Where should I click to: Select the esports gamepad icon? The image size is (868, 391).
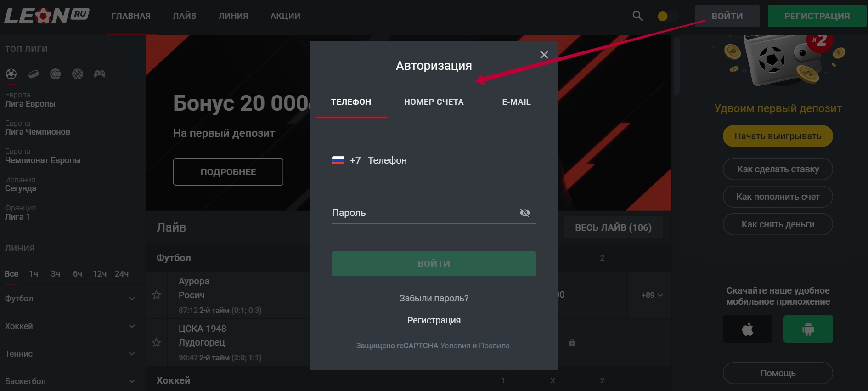[100, 74]
